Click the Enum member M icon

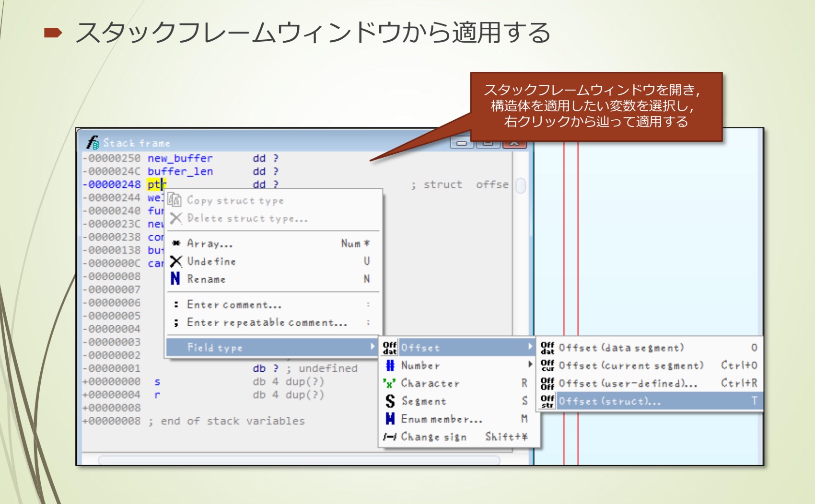point(390,419)
